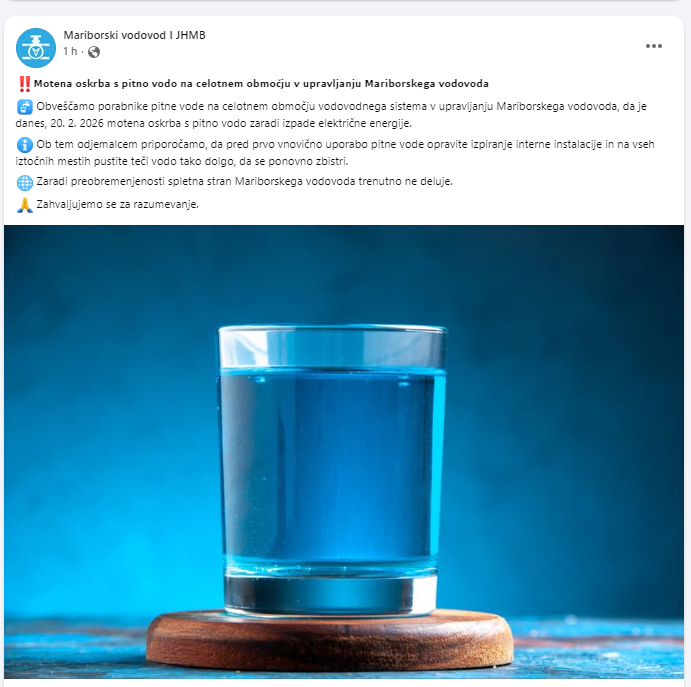Click the sentence about spletna stran ne deluje
This screenshot has height=687, width=691.
(x=244, y=181)
